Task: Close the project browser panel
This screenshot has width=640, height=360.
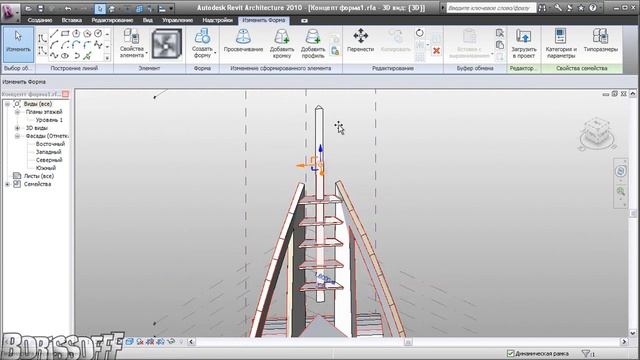Action: point(65,94)
